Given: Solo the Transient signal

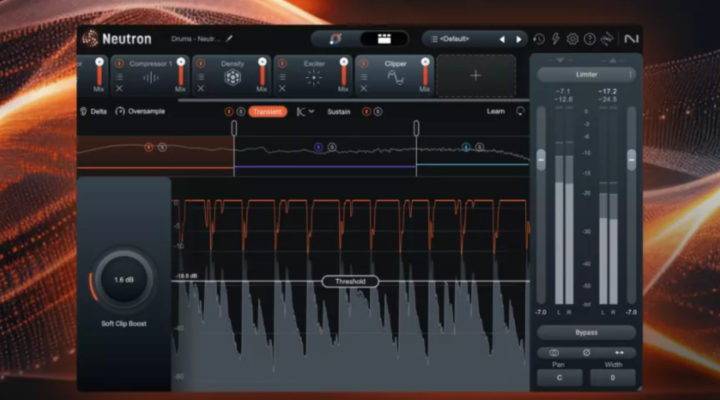Looking at the screenshot, I should coord(240,112).
